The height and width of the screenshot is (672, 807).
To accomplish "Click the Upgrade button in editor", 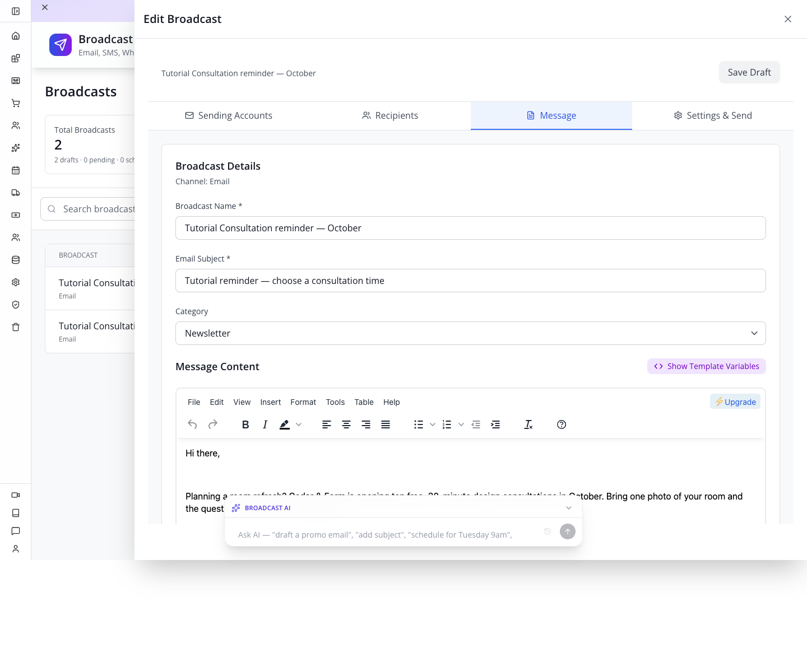I will click(735, 402).
